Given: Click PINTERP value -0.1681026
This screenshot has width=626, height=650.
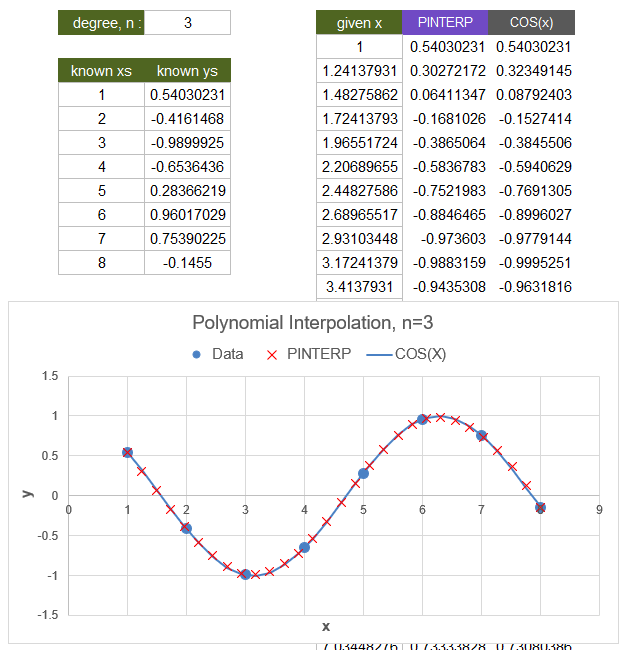Looking at the screenshot, I should coord(449,119).
